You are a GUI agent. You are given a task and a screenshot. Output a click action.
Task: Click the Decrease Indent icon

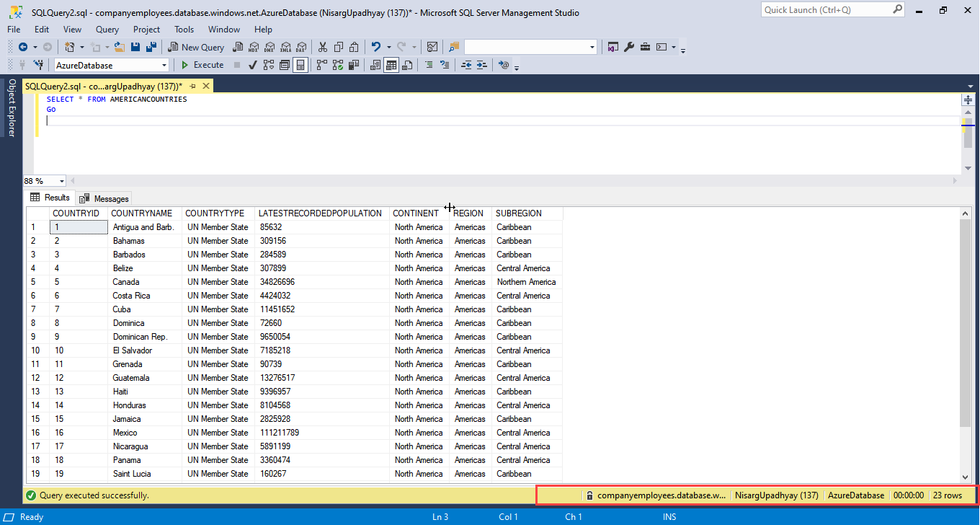[x=466, y=65]
